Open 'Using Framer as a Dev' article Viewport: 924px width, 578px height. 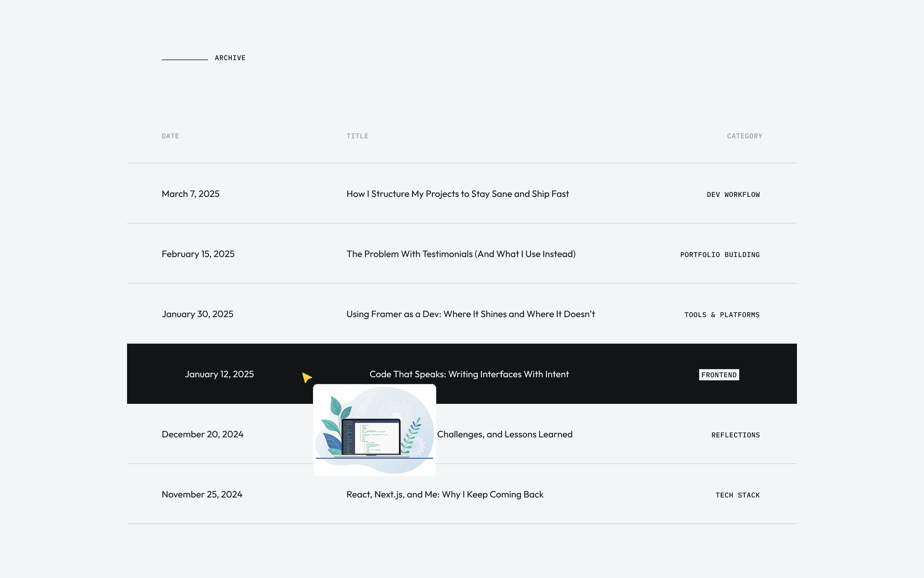click(x=470, y=314)
